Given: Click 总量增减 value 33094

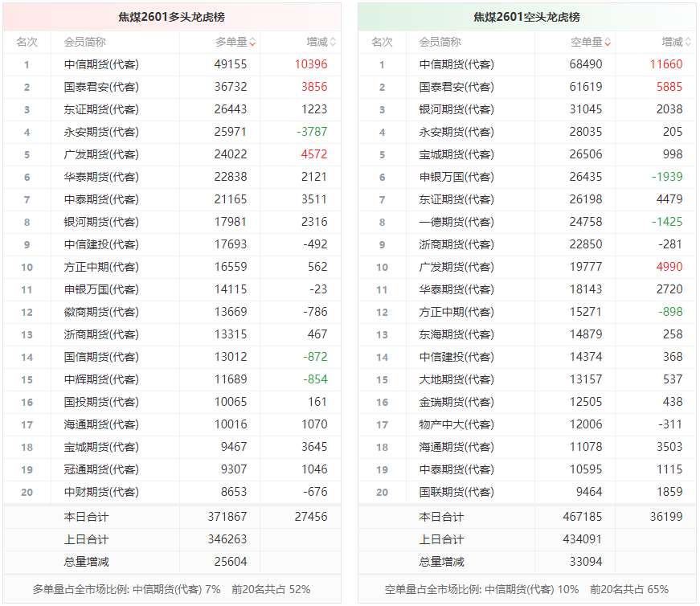Looking at the screenshot, I should tap(586, 562).
